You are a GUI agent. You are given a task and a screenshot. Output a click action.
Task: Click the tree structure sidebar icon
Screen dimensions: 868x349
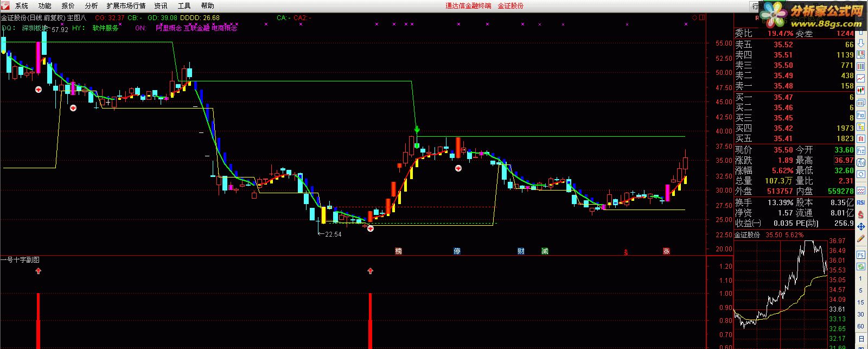point(860,126)
